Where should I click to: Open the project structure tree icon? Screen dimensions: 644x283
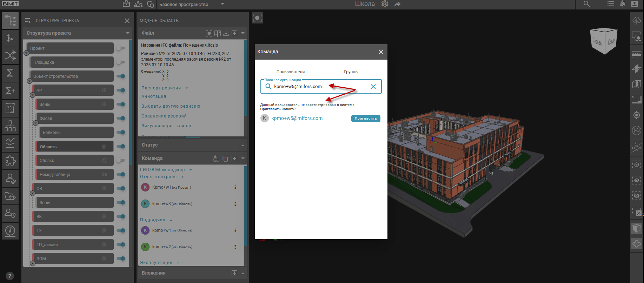pyautogui.click(x=10, y=21)
